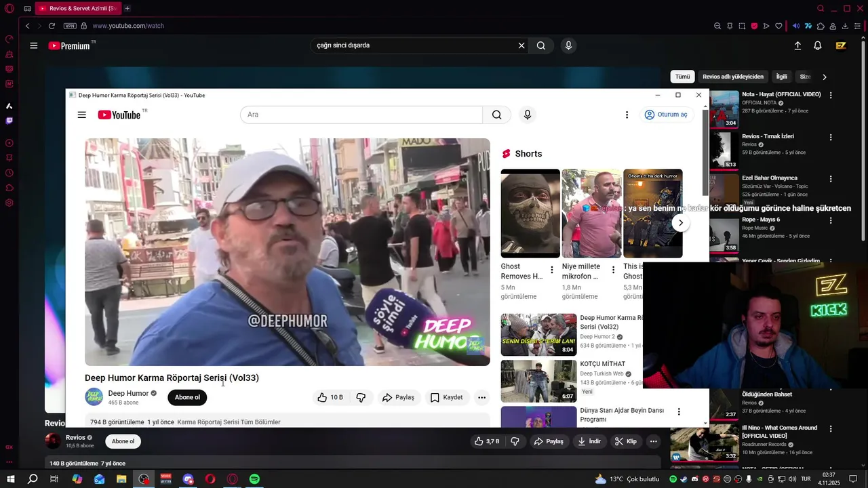Click the Deep Humor video player

287,252
